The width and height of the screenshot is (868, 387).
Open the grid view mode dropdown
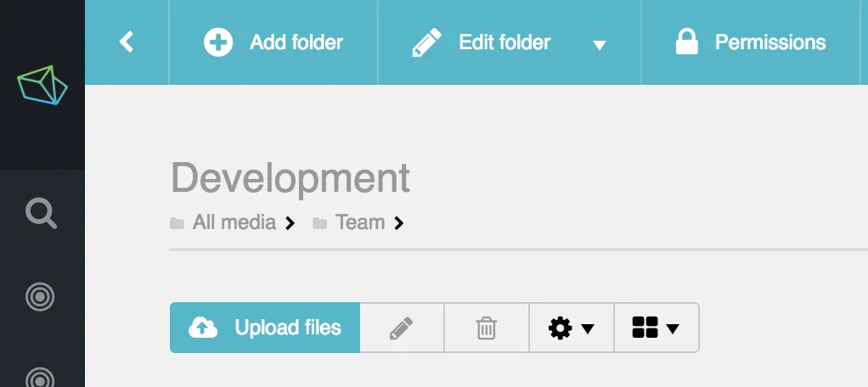(656, 328)
